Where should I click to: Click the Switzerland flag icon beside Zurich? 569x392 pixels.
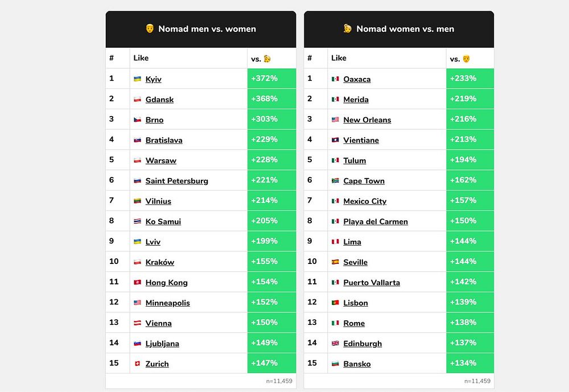(x=137, y=364)
